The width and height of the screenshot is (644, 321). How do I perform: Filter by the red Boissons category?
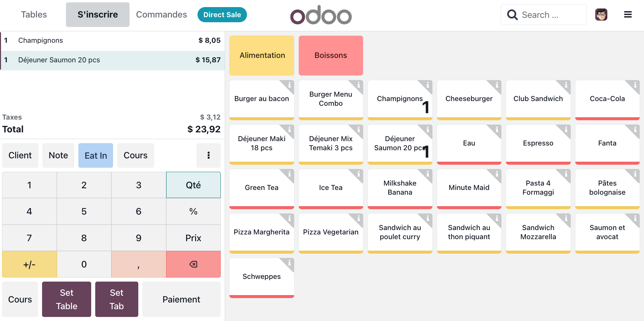pos(331,56)
